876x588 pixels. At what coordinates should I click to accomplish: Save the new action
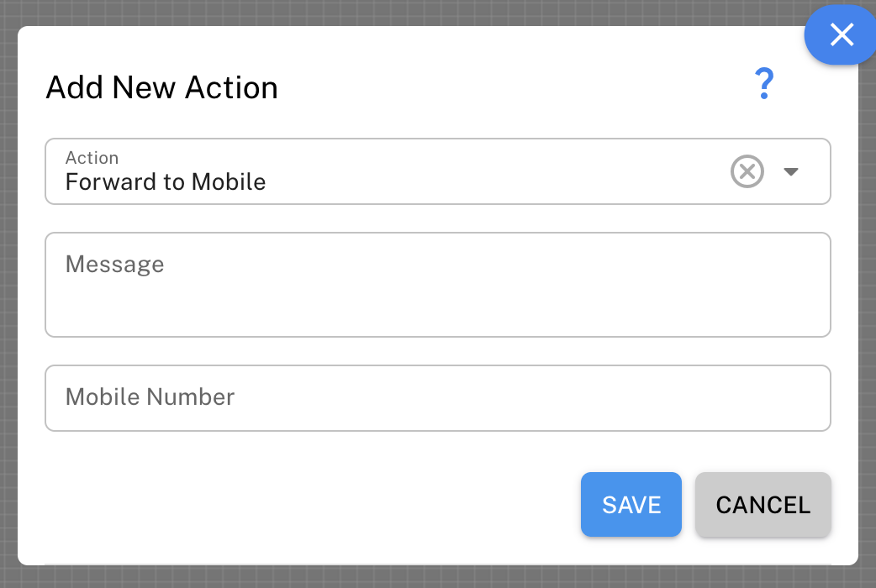[x=631, y=504]
